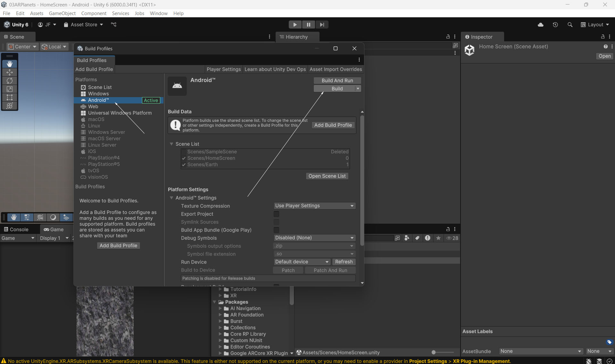Open the Unity Cloud icon

[541, 25]
